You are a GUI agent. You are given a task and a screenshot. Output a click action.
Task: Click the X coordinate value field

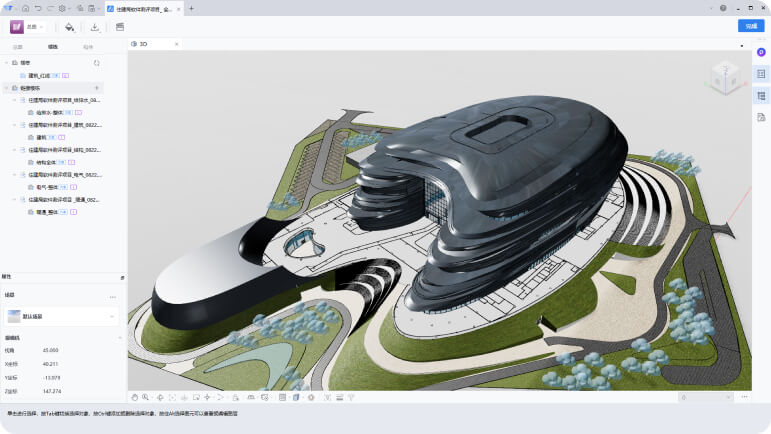(x=51, y=364)
